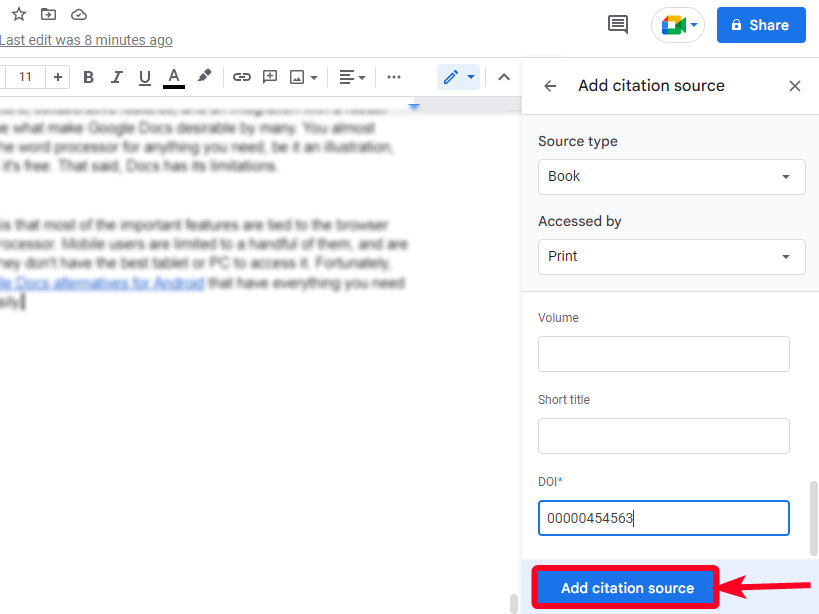Close the citation sidebar panel
Screen dimensions: 819x614
click(x=794, y=86)
